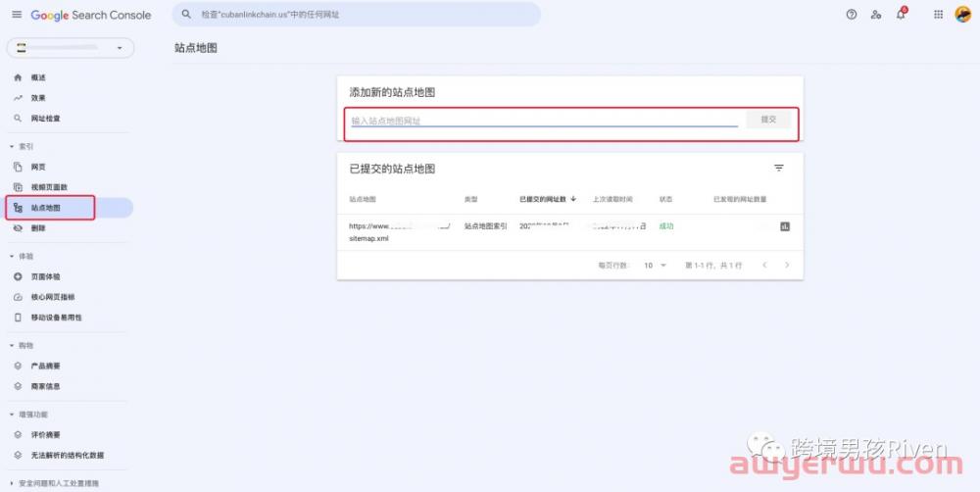Open 核心网页指标 in the sidebar
The width and height of the screenshot is (980, 492).
click(53, 297)
